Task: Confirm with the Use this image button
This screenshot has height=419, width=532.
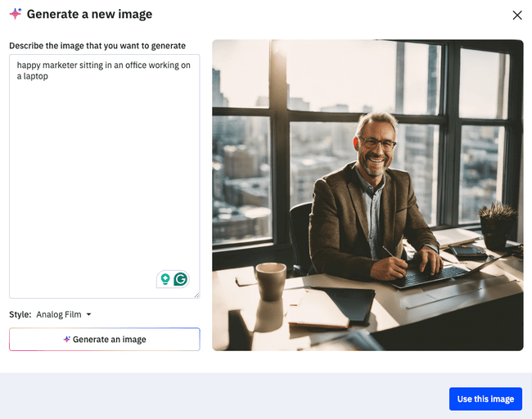Action: click(485, 399)
